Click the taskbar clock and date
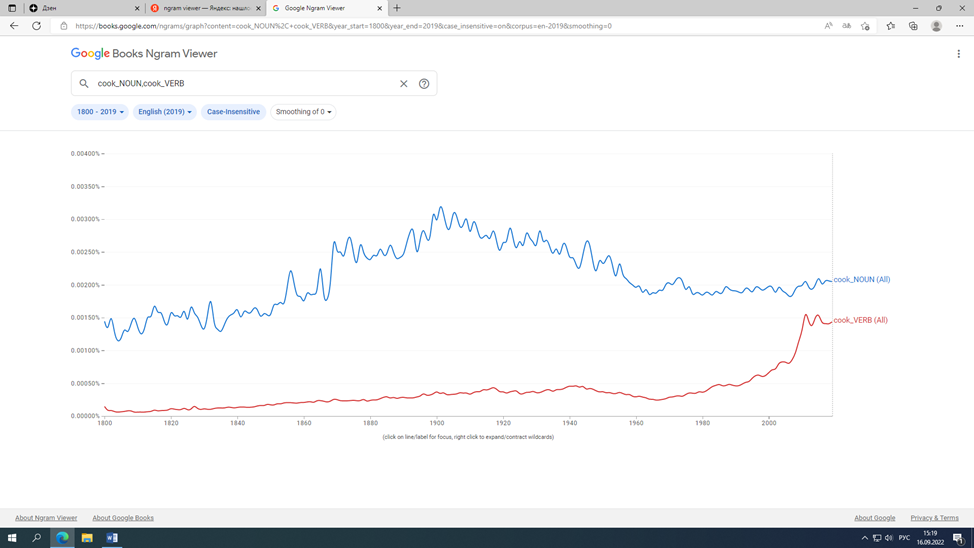 930,538
